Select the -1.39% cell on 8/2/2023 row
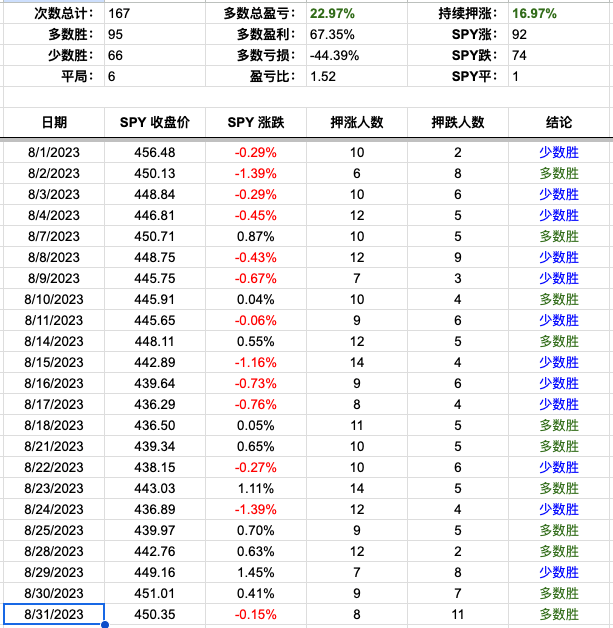 point(256,173)
